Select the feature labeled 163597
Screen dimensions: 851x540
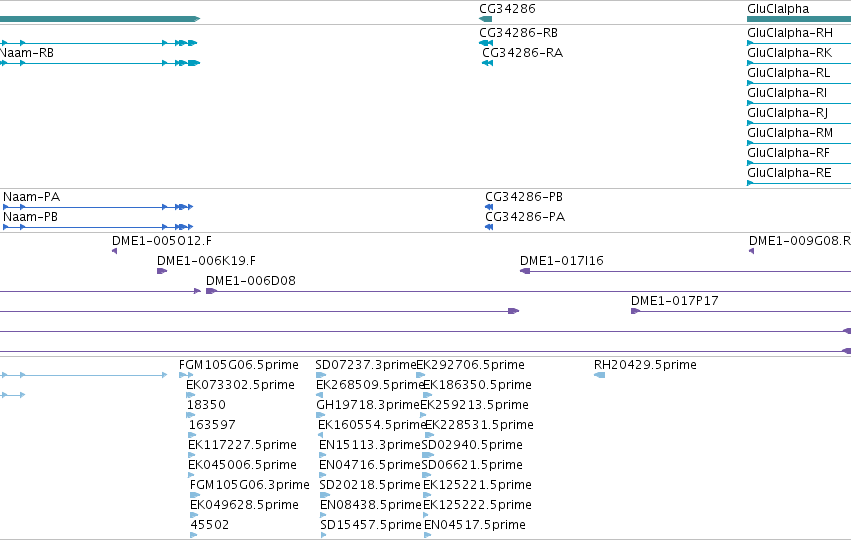(212, 425)
